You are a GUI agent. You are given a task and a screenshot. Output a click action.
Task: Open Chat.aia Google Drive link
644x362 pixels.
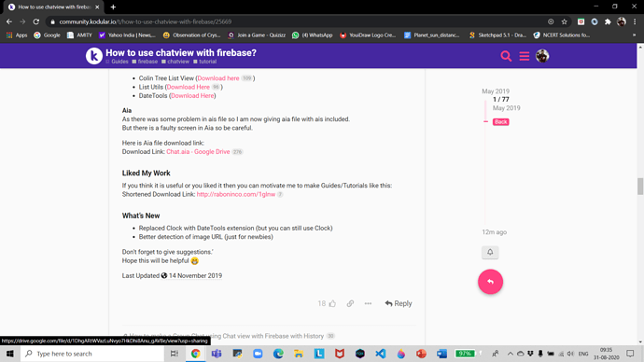pos(198,151)
